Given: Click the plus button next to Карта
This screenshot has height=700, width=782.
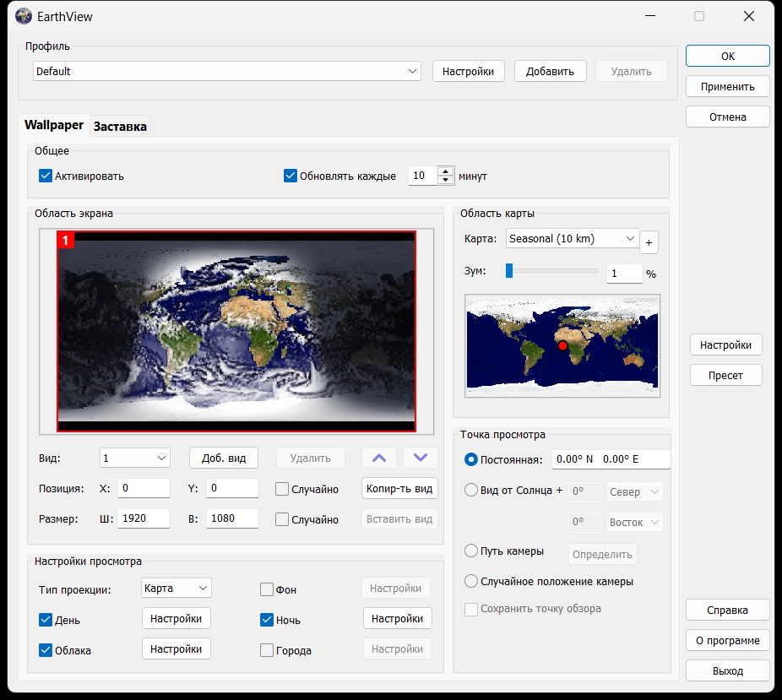Looking at the screenshot, I should [x=649, y=242].
